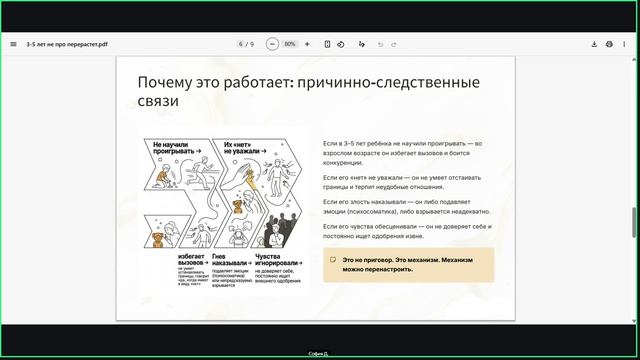Viewport: 640px width, 360px height.
Task: Click the paragraph about не научили проигрывать
Action: point(402,153)
